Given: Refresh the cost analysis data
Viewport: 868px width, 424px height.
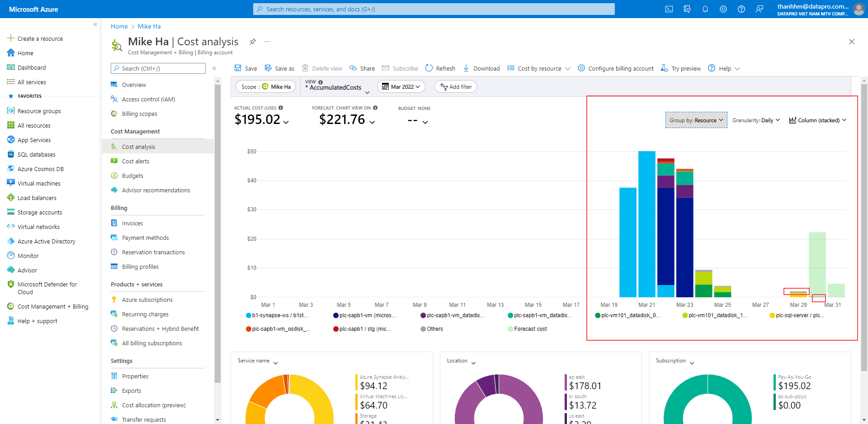Looking at the screenshot, I should pos(440,68).
